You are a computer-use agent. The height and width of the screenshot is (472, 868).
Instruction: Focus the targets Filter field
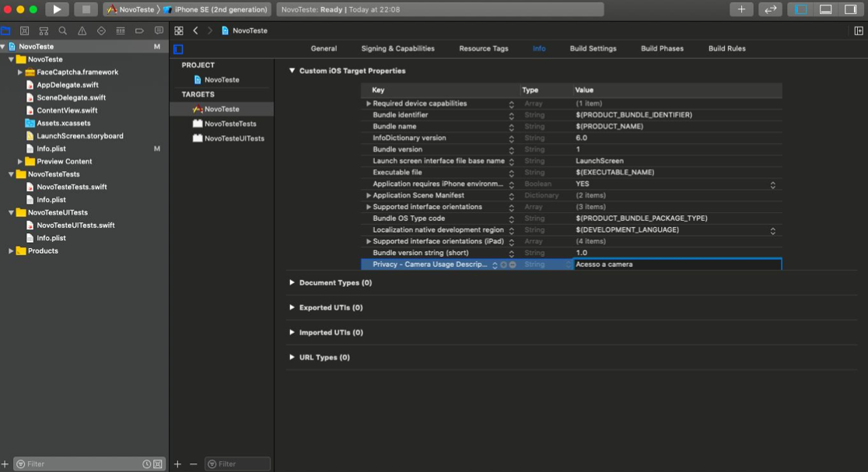237,463
